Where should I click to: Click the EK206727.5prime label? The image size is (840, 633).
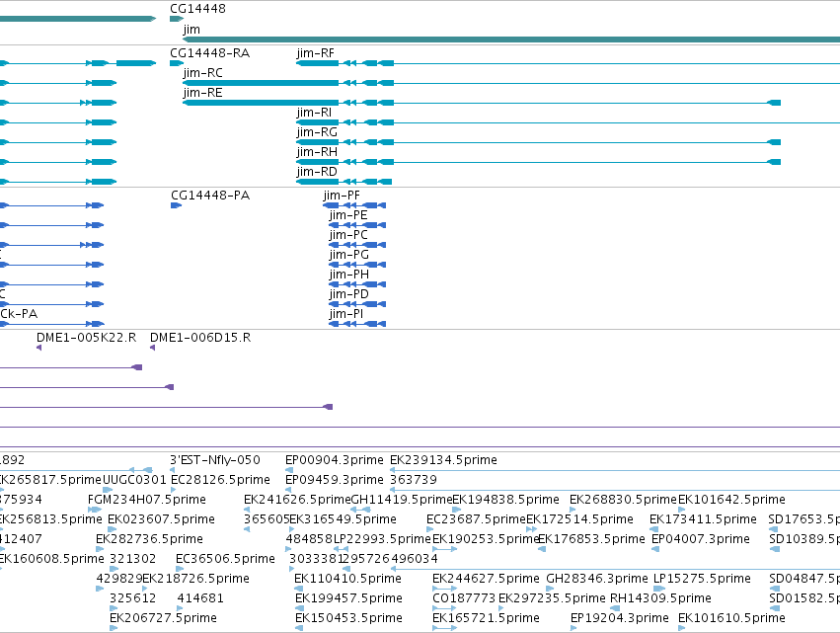(164, 618)
